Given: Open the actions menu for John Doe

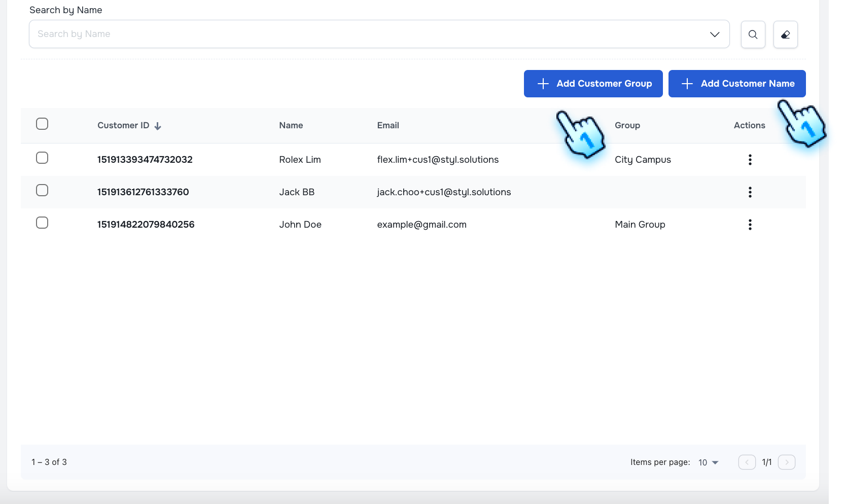Looking at the screenshot, I should click(x=750, y=225).
